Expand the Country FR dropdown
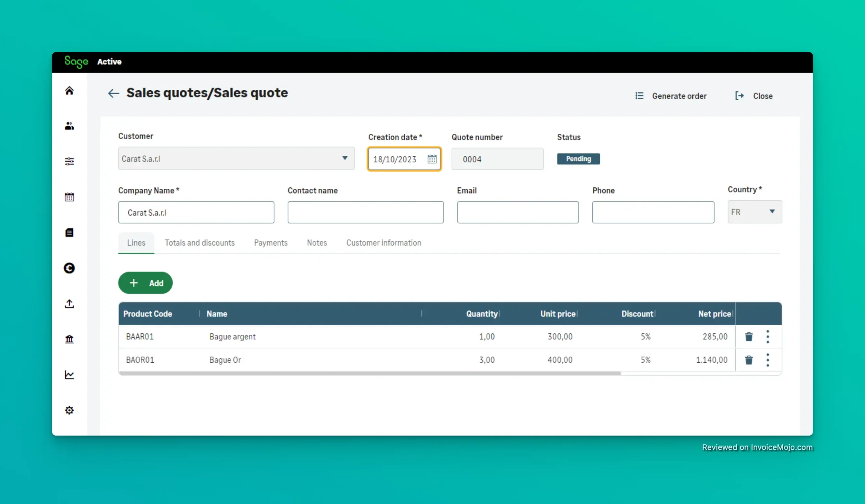 pos(772,212)
